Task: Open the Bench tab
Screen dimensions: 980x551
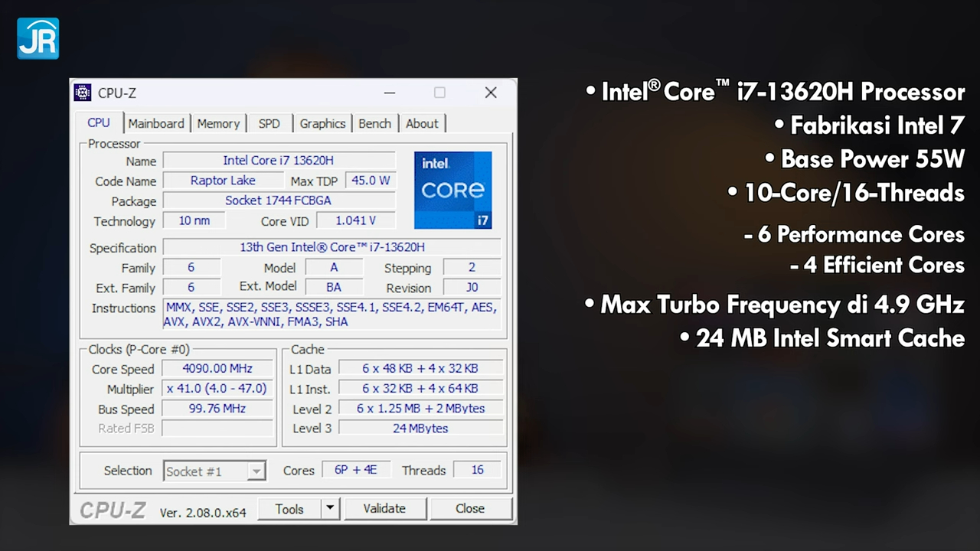Action: tap(374, 123)
